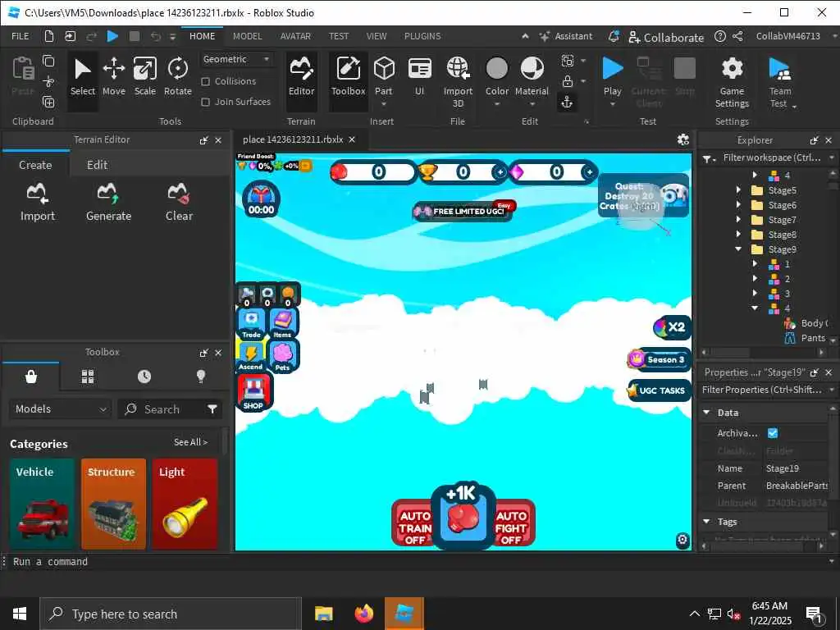Open the Material picker
This screenshot has height=630, width=840.
click(x=532, y=80)
